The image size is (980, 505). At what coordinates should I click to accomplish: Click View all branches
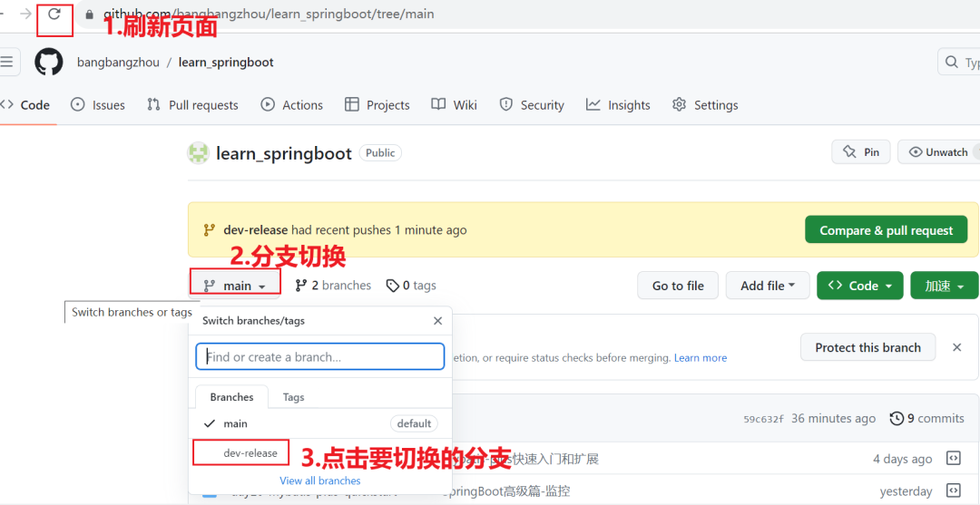320,481
